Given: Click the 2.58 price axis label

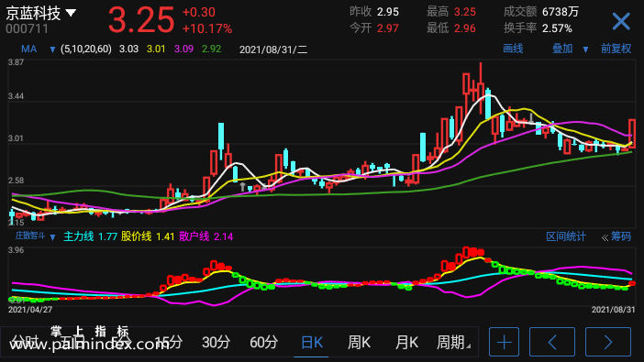Looking at the screenshot, I should 16,181.
